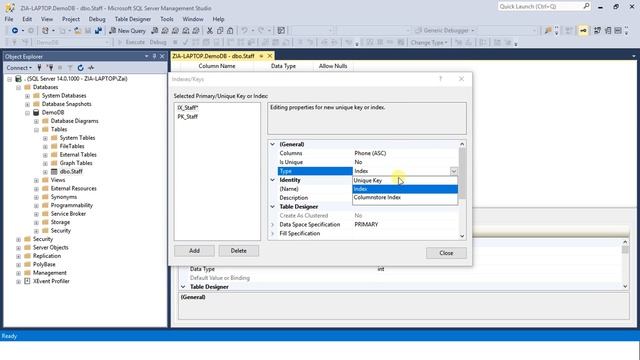Open the Change Type dropdown

point(429,42)
